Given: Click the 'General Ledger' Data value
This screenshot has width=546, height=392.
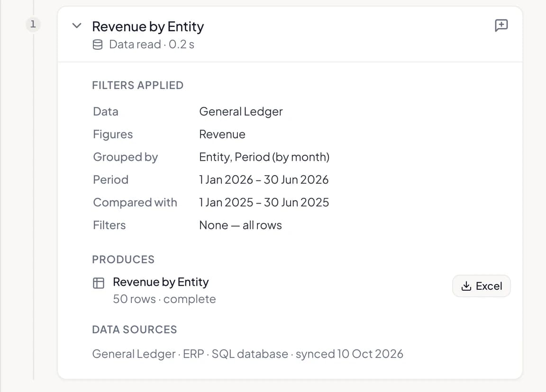Looking at the screenshot, I should click(241, 111).
